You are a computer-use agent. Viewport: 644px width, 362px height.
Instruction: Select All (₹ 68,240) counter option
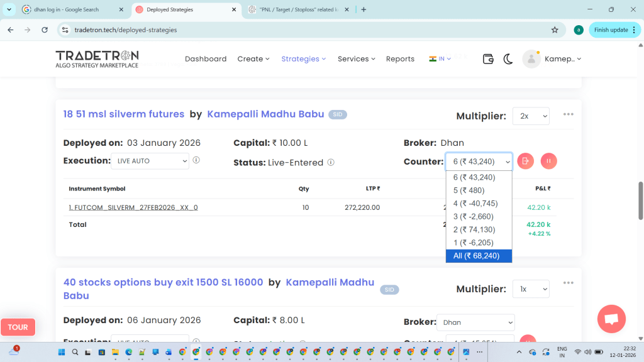click(479, 256)
